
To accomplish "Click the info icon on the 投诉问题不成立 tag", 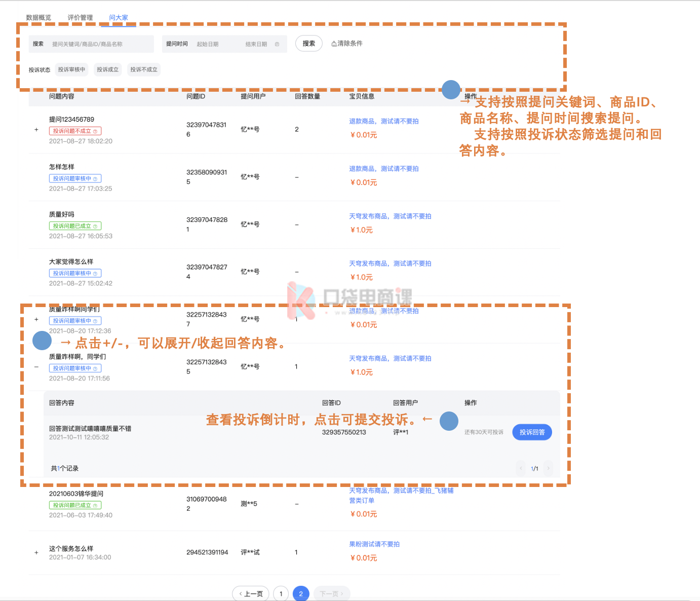I will [95, 131].
